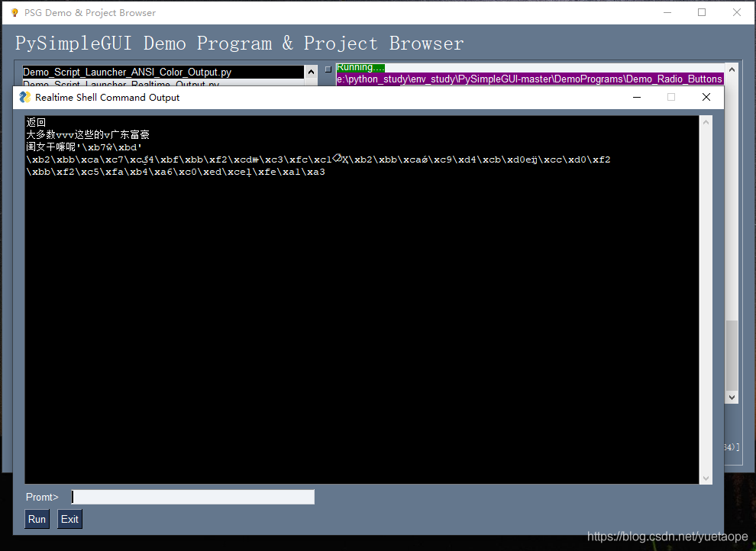Toggle the small checkbox beside the Running output
756x551 pixels.
pyautogui.click(x=328, y=69)
